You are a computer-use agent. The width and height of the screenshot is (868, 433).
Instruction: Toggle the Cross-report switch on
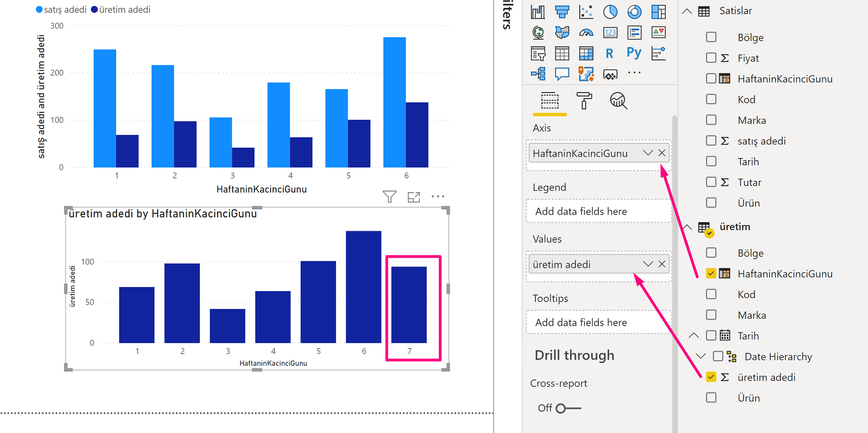(x=568, y=408)
